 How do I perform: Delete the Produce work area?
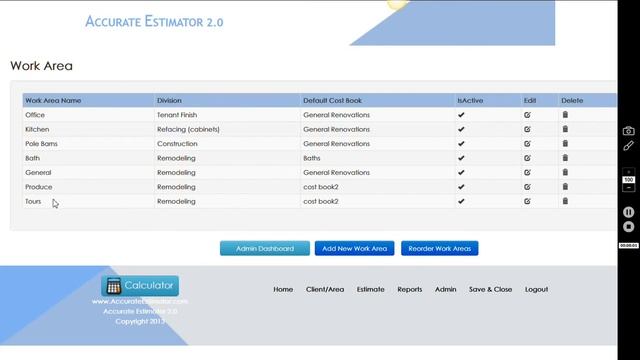(x=565, y=187)
